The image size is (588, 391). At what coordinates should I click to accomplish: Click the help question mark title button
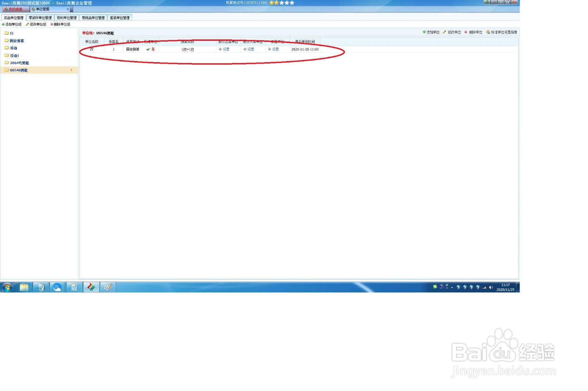(487, 2)
